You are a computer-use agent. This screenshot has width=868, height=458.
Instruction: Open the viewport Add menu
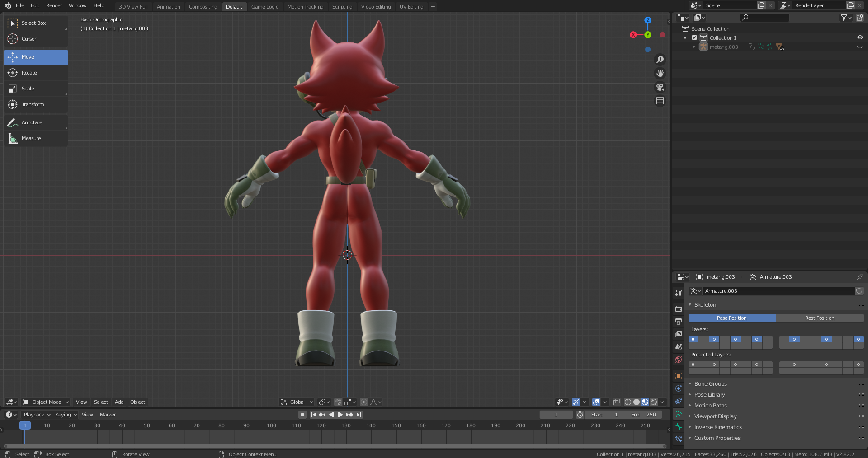(119, 402)
